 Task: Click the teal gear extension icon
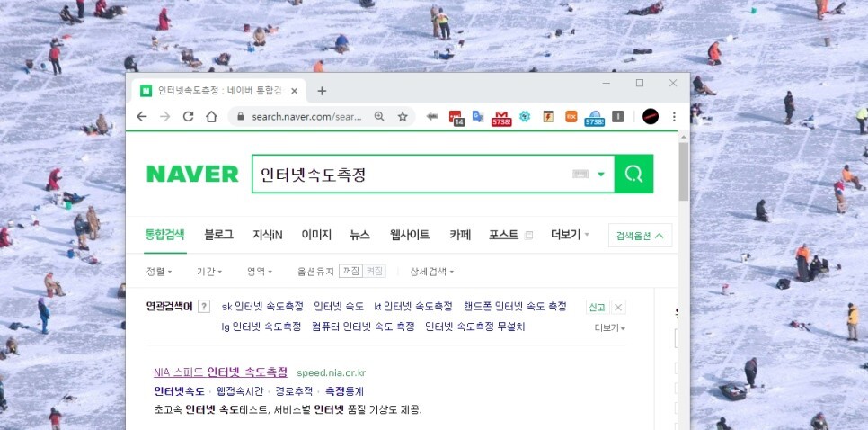tap(525, 116)
